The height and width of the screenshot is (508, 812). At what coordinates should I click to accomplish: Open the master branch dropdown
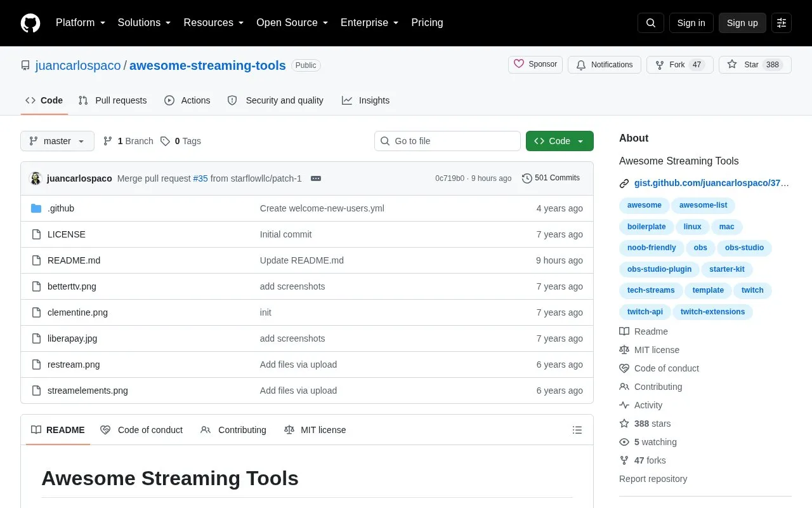click(57, 141)
